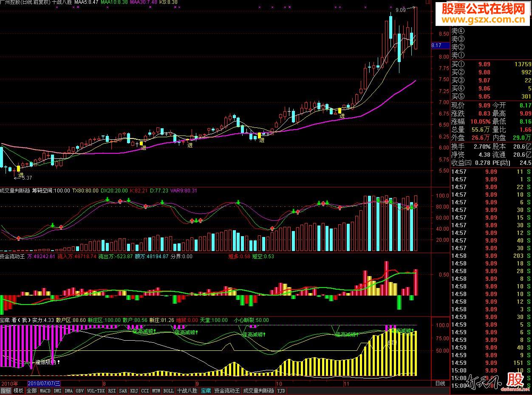Select the VOL-TDX indicator tab

[96, 391]
